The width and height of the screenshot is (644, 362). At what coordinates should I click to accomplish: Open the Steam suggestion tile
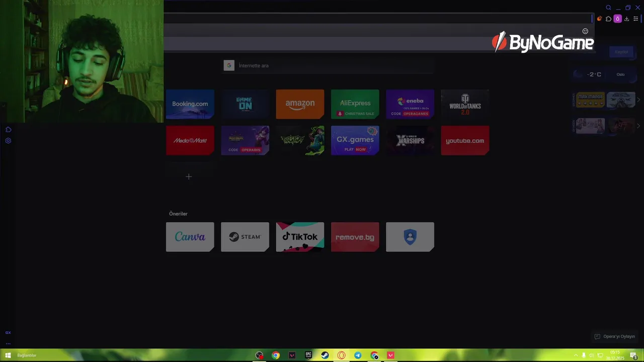pos(245,237)
